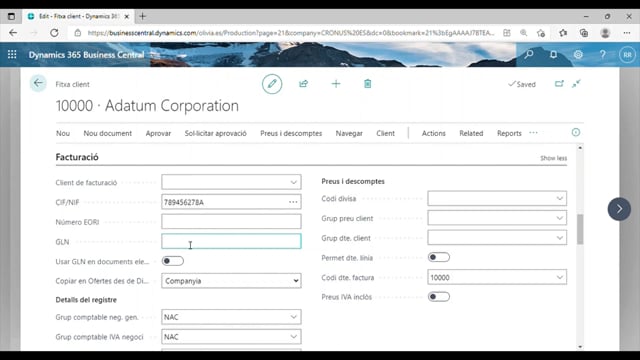Open the Actions menu
This screenshot has height=360, width=640.
coord(433,133)
